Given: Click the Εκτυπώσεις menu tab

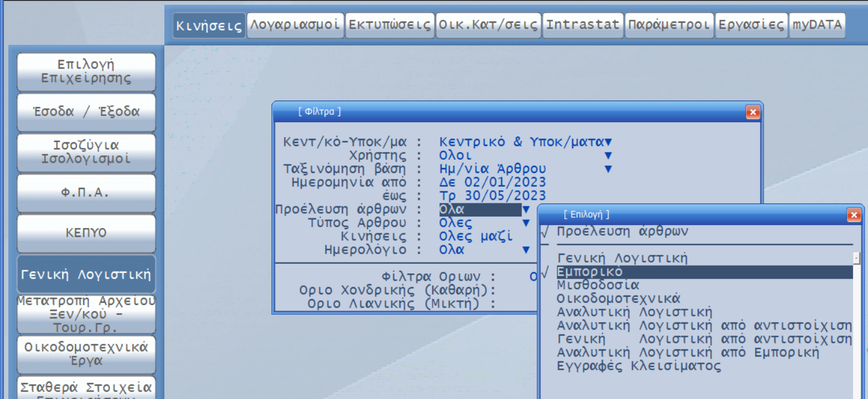Looking at the screenshot, I should coord(390,25).
